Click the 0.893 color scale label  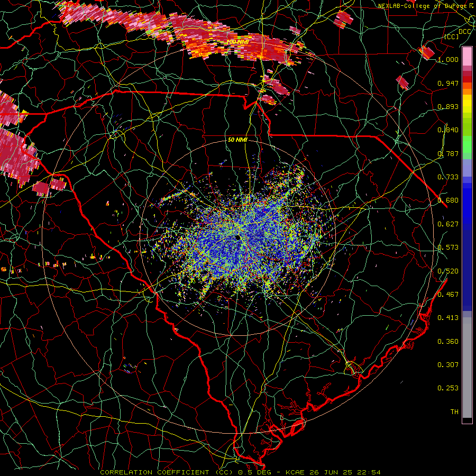[x=448, y=106]
